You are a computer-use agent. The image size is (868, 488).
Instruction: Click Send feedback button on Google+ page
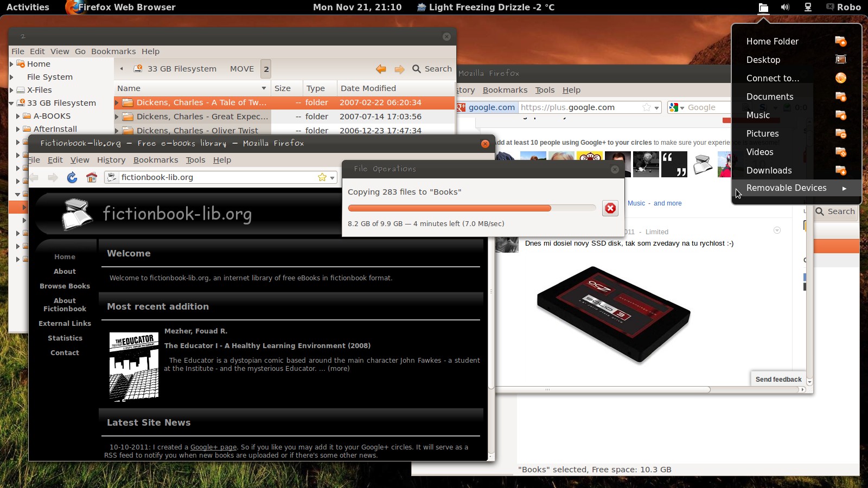point(778,379)
